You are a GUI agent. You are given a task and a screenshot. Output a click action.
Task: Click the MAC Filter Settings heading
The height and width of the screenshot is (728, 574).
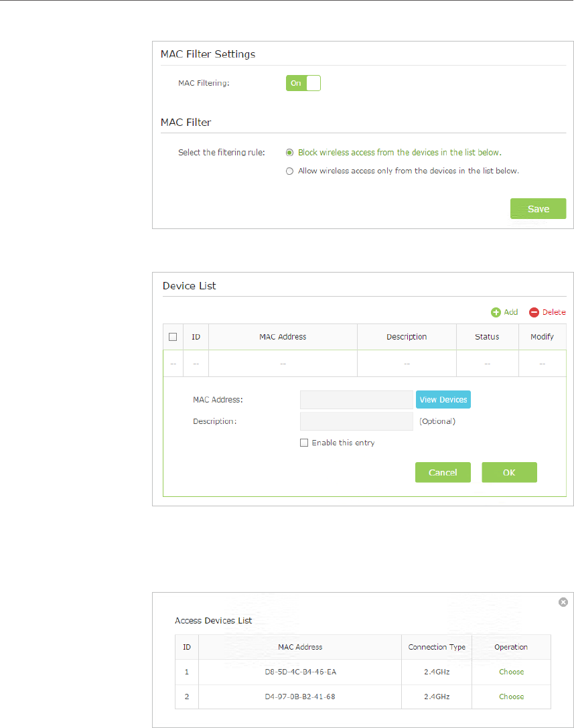(x=208, y=54)
